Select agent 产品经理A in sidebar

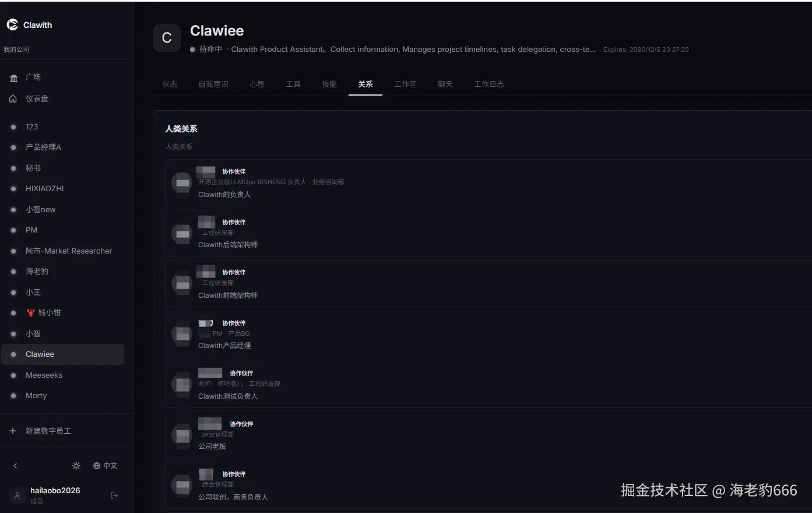(62, 147)
